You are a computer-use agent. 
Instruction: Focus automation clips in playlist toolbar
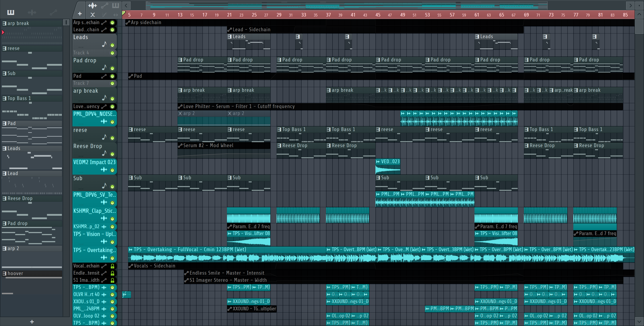point(104,5)
